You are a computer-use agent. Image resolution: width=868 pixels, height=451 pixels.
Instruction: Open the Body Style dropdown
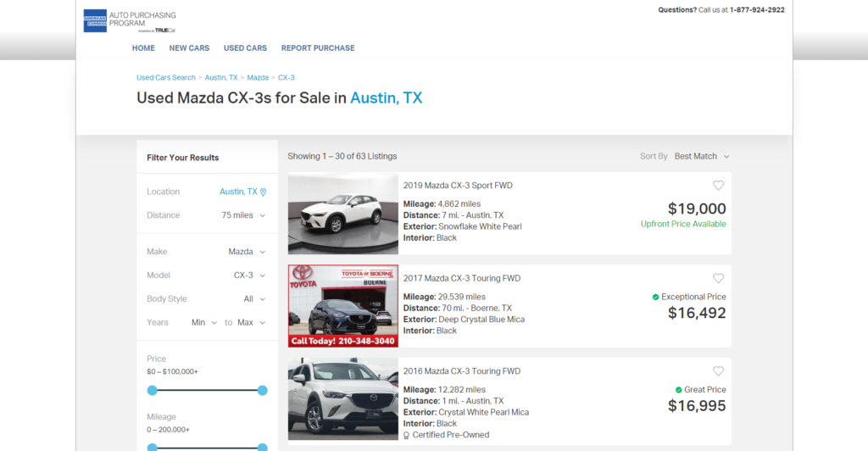pos(254,299)
